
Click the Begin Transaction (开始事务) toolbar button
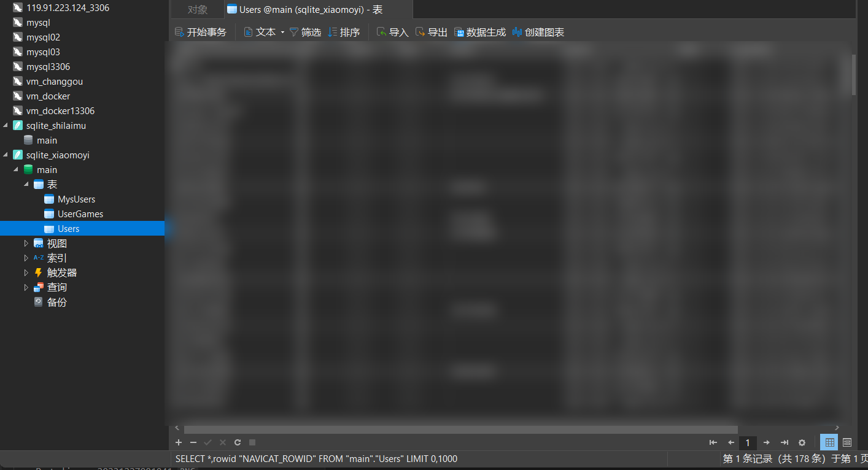click(201, 33)
